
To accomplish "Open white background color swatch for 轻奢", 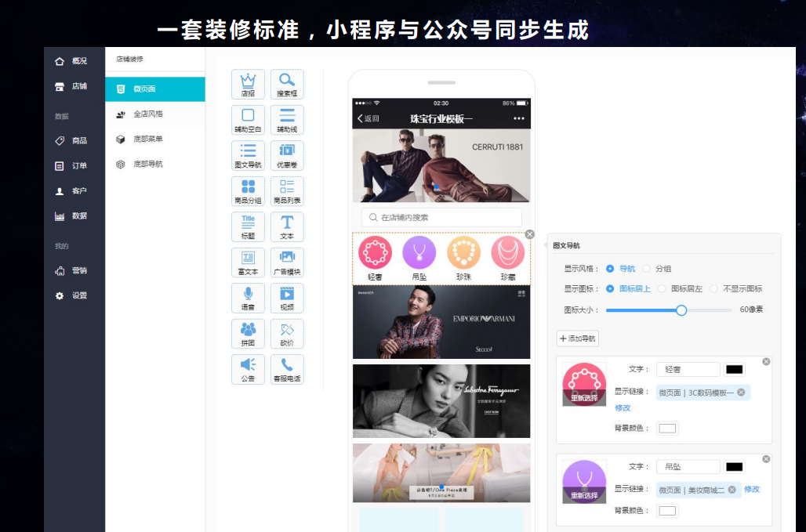I will point(667,429).
